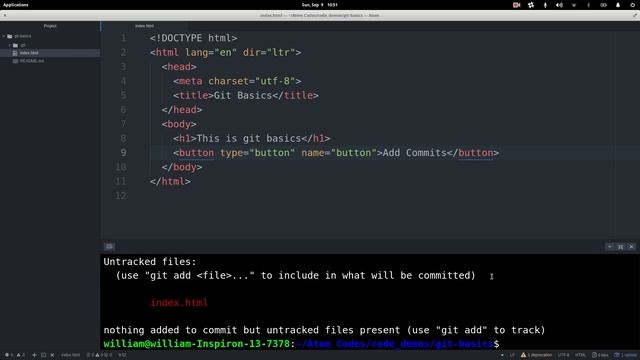640x360 pixels.
Task: Click 'Add Commits' text in button line
Action: tap(415, 153)
